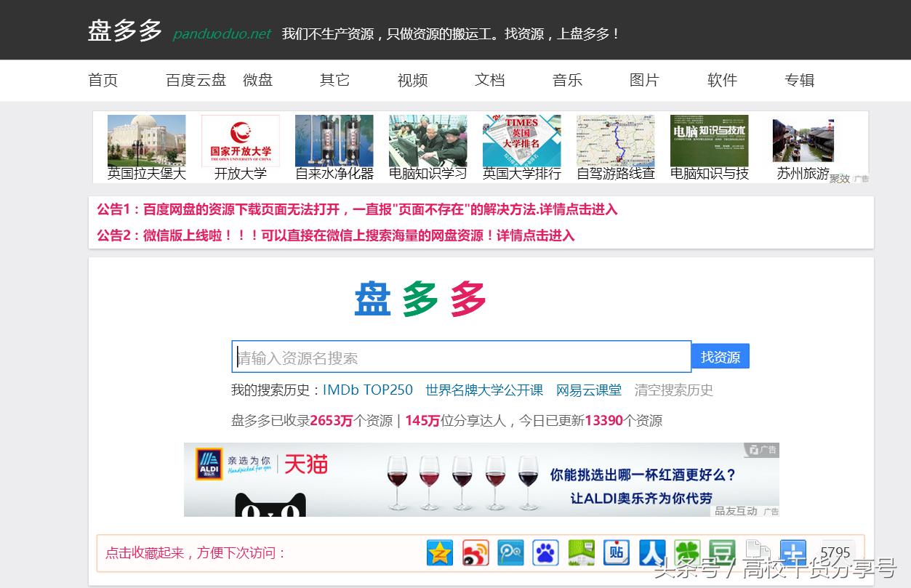Switch to the 百度云盘 tab

coord(194,81)
